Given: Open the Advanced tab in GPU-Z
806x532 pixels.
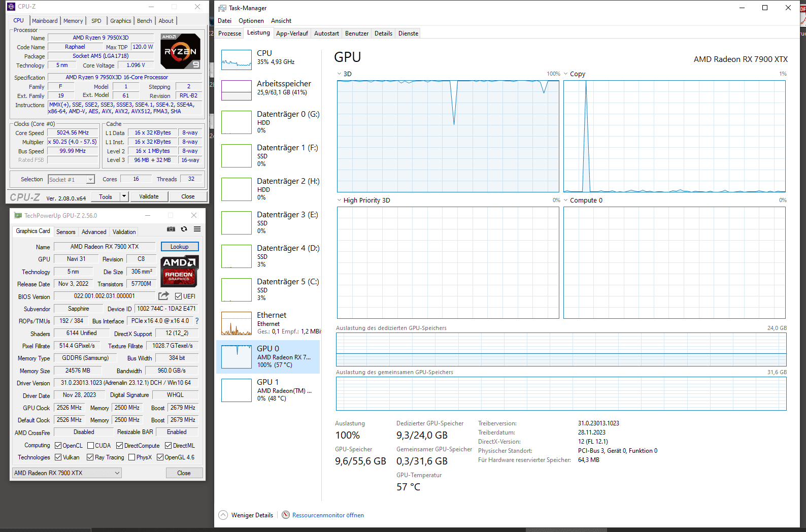Looking at the screenshot, I should click(x=94, y=232).
